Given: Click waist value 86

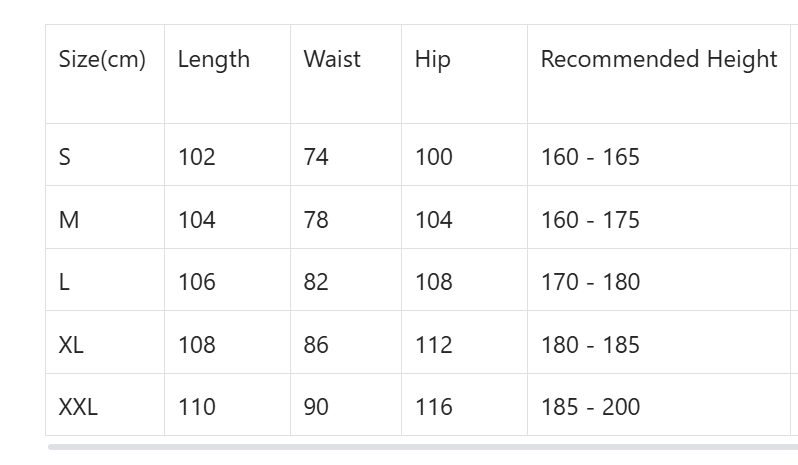Looking at the screenshot, I should [316, 345].
